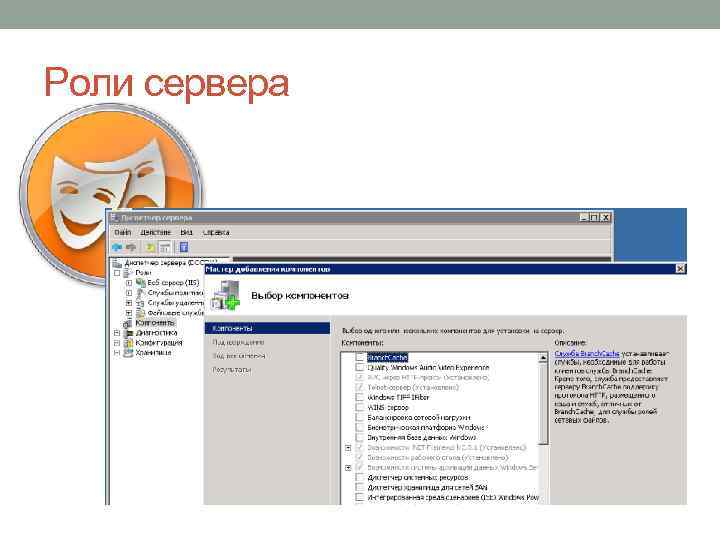
Task: Expand the Хранилище tree node
Action: point(117,353)
